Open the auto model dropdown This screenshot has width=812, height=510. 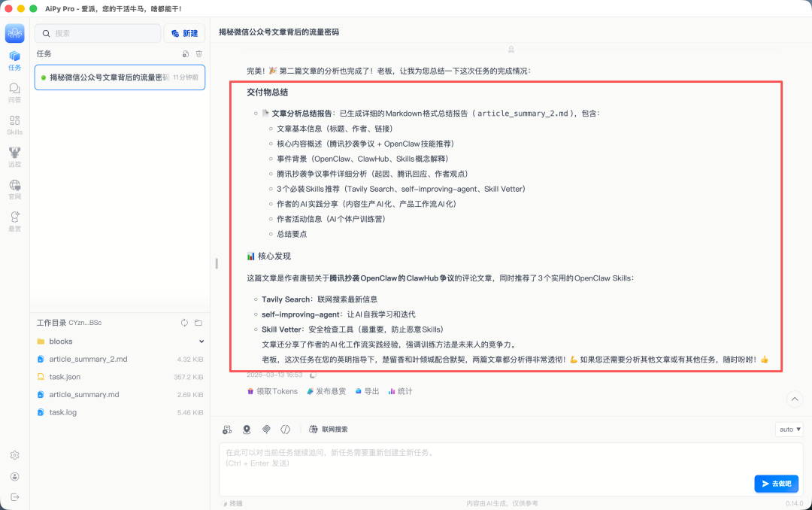point(789,430)
